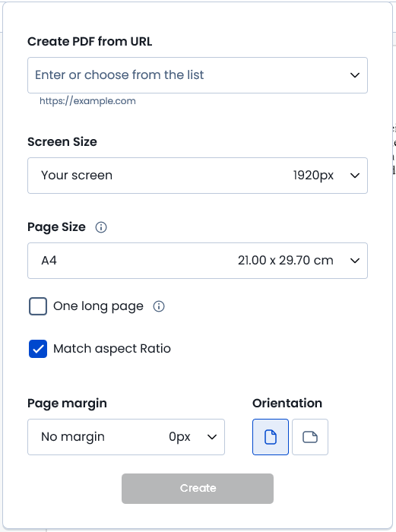This screenshot has height=532, width=396.
Task: Select landscape orientation icon
Action: [310, 437]
